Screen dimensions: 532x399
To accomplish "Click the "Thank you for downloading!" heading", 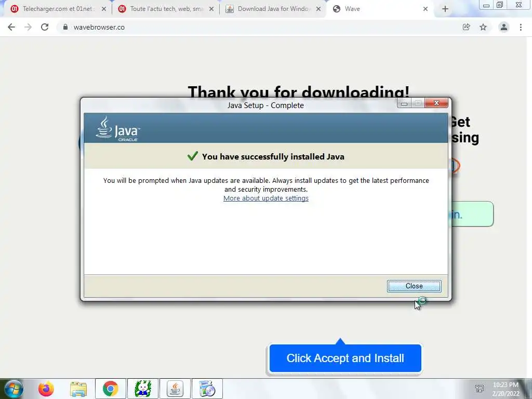I will pyautogui.click(x=299, y=91).
